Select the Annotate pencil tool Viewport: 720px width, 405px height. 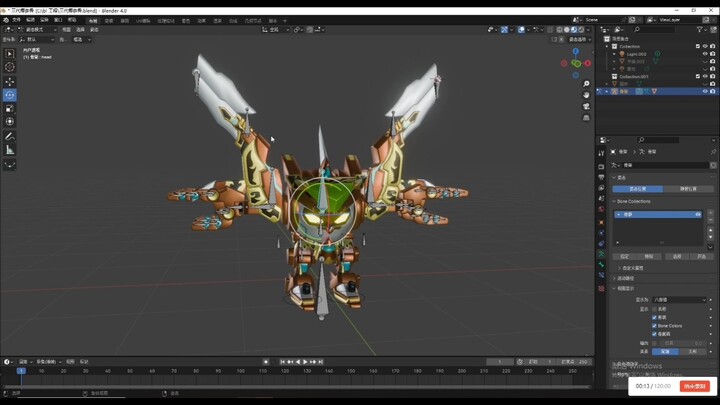pyautogui.click(x=10, y=136)
